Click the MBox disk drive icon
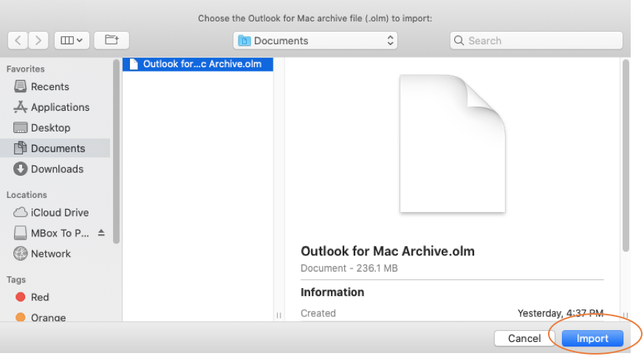The height and width of the screenshot is (359, 644). pos(20,233)
